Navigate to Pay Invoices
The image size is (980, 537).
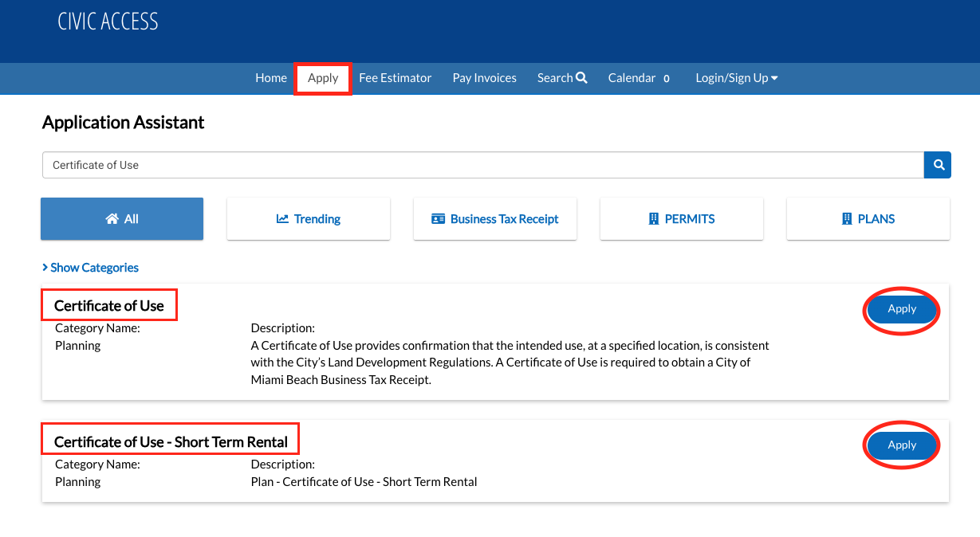[484, 78]
